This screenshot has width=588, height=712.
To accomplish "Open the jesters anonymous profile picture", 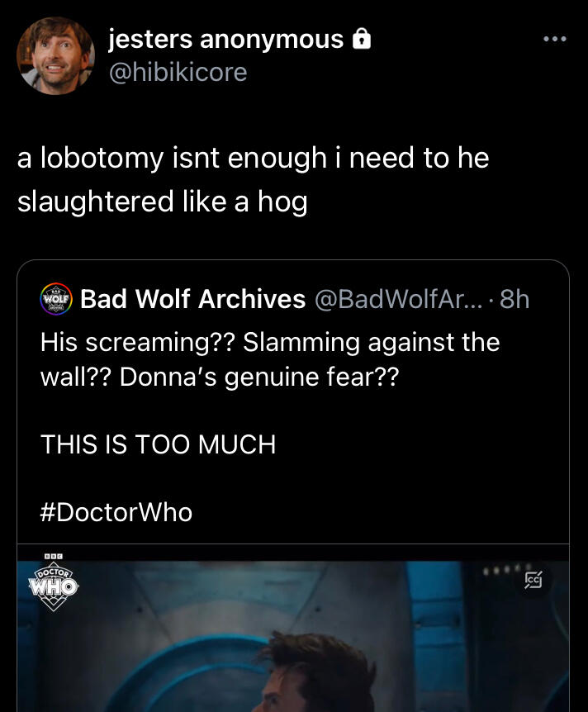I will point(55,56).
